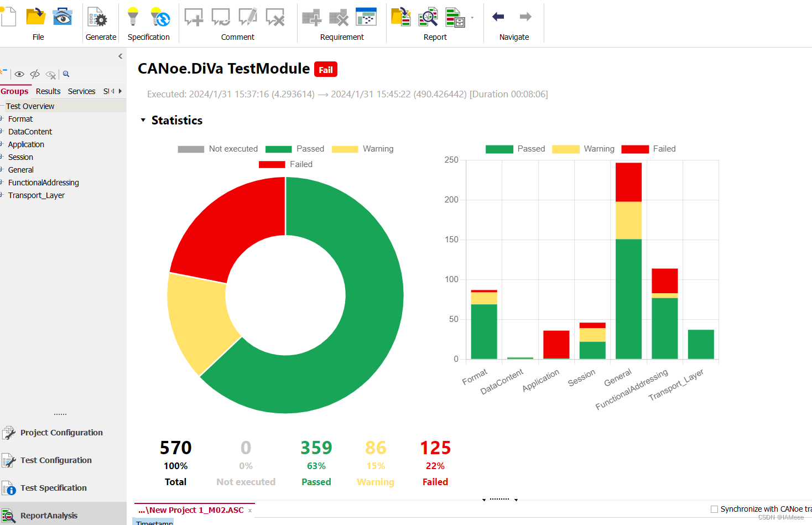Toggle Warning swatch in bar chart legend

click(x=565, y=149)
